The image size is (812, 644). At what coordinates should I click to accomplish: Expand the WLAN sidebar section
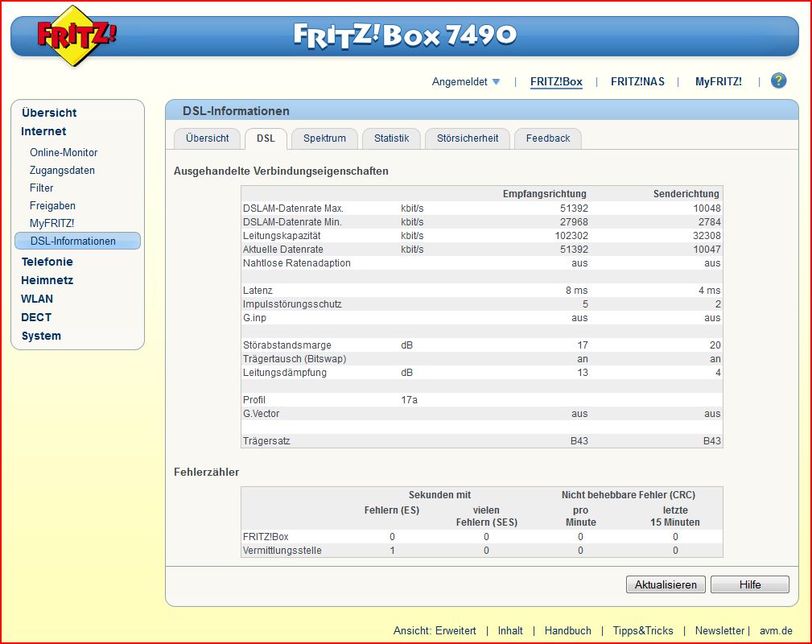[x=37, y=299]
